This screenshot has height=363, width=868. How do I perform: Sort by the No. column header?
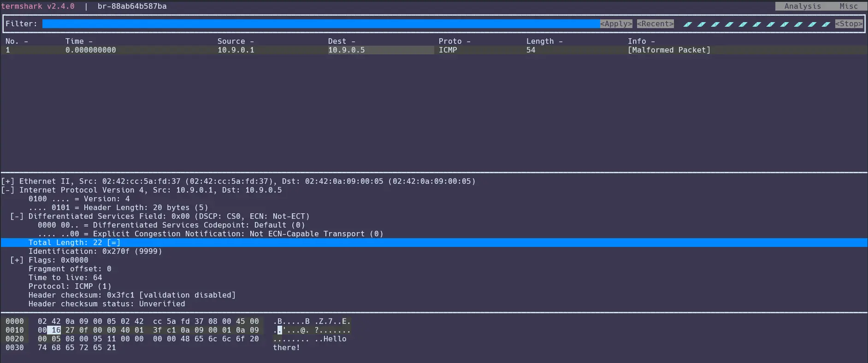17,41
